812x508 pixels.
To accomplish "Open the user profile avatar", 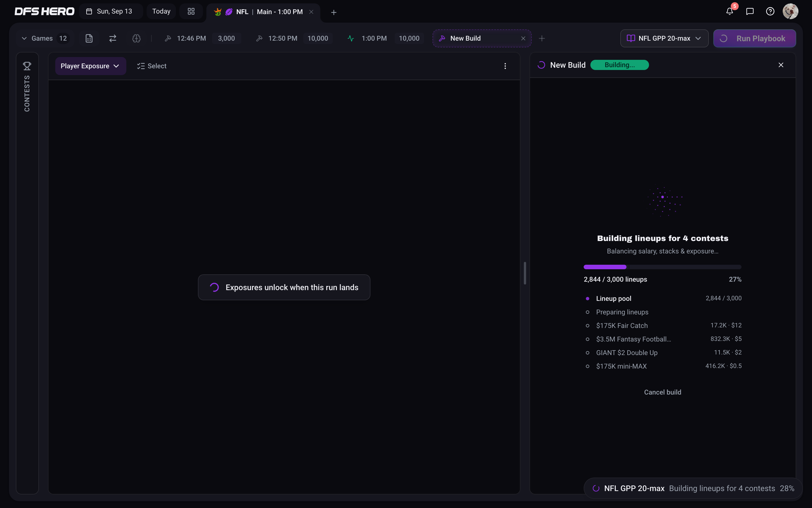I will (791, 11).
